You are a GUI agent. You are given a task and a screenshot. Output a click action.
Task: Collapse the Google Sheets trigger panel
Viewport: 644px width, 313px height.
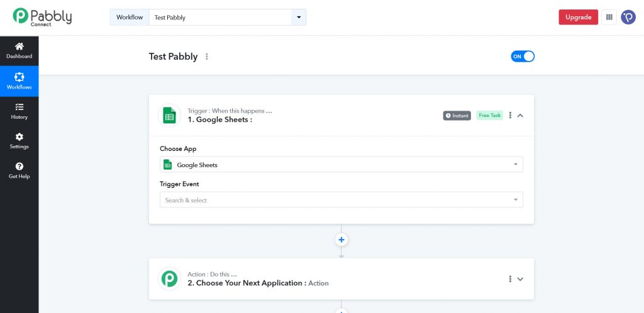pyautogui.click(x=520, y=116)
